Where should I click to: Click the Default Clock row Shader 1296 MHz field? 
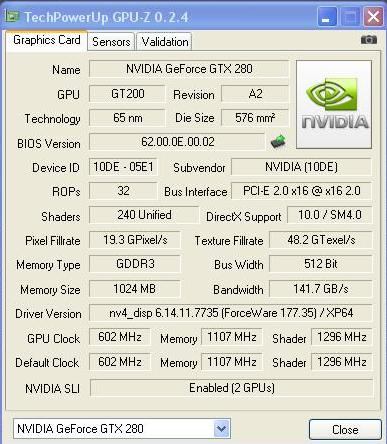(x=342, y=362)
